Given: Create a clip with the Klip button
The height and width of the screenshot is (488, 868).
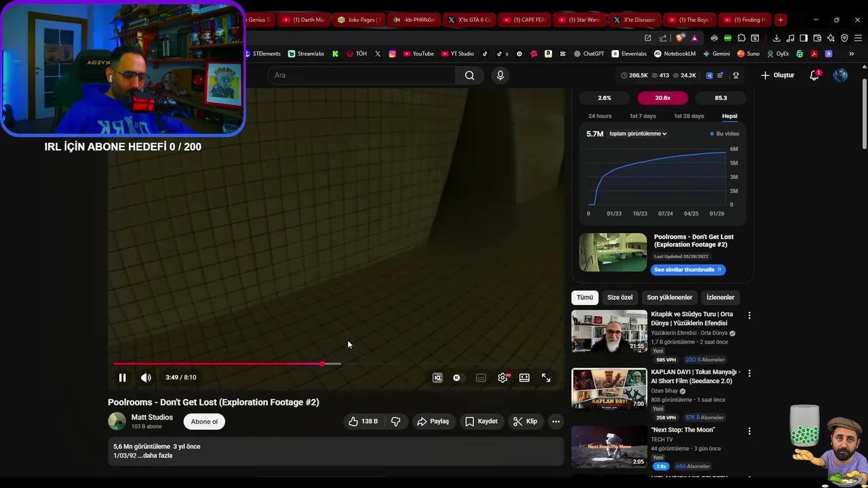Looking at the screenshot, I should click(x=525, y=422).
